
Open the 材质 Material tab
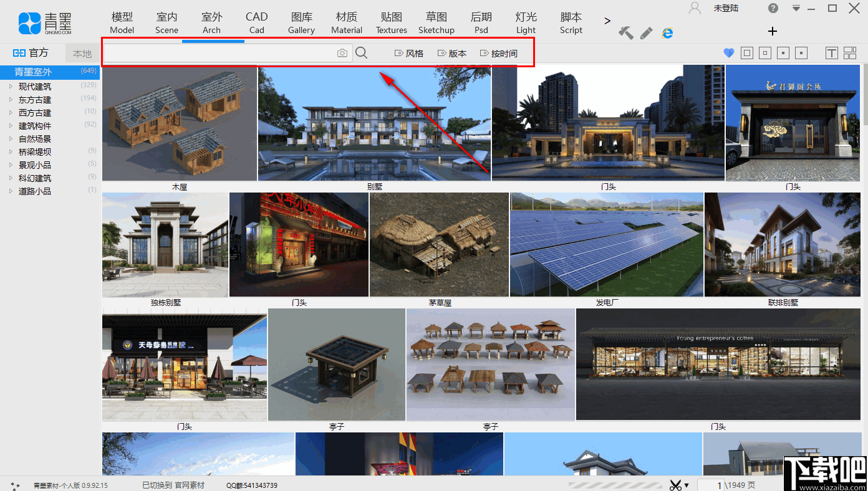click(347, 22)
